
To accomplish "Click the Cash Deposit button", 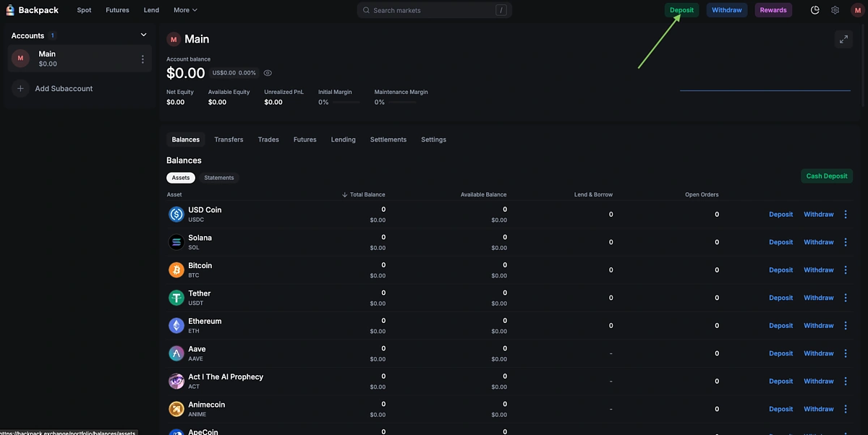I will [x=827, y=176].
